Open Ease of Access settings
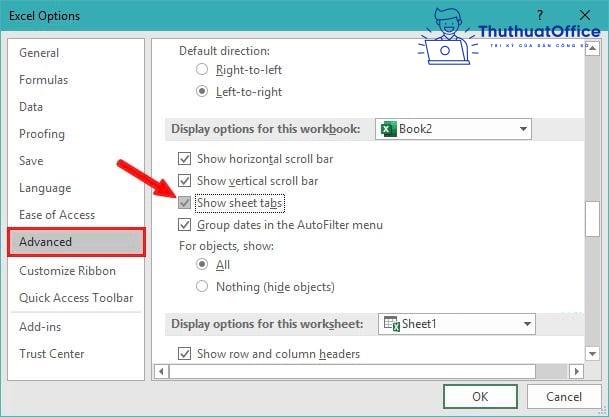 coord(57,215)
